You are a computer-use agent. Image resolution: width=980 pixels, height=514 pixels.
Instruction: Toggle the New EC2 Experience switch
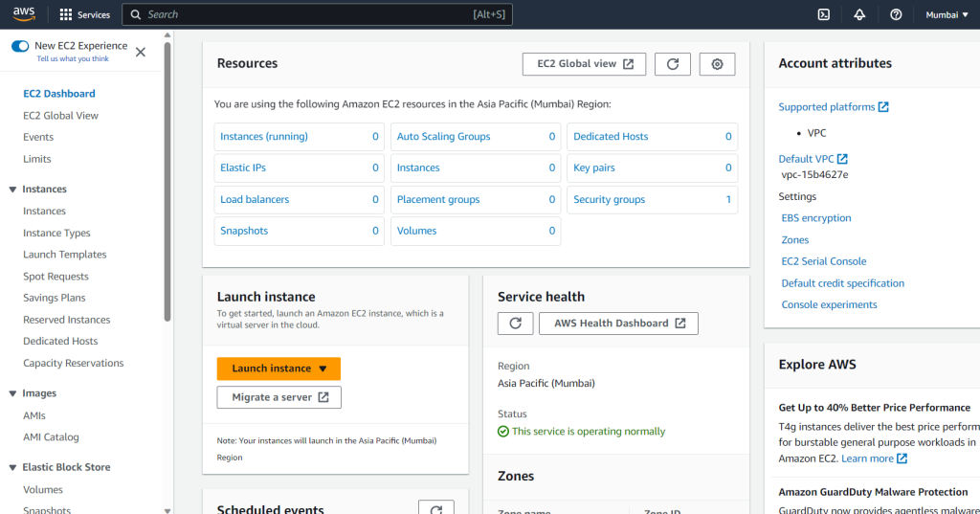tap(20, 46)
